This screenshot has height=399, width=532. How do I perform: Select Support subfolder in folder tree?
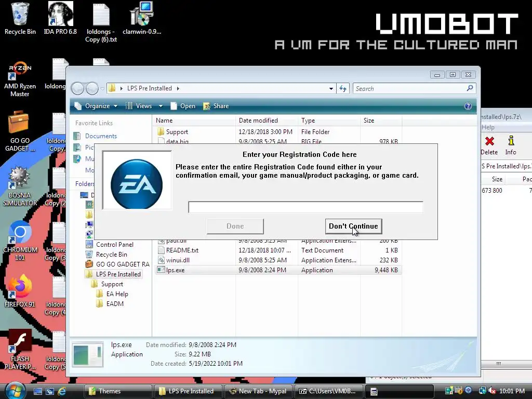click(112, 284)
